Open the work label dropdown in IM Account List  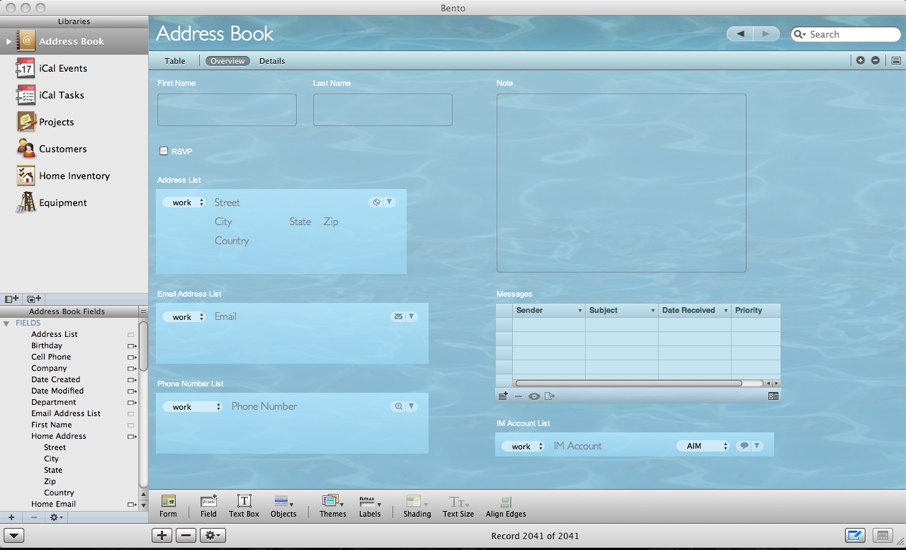coord(523,447)
